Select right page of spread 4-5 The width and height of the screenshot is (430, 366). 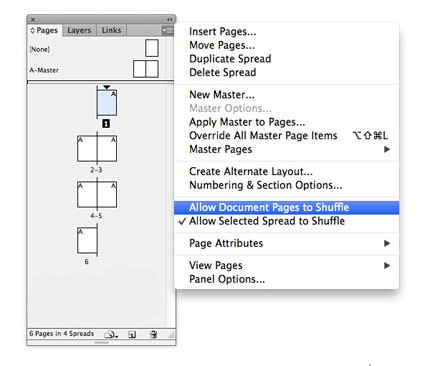point(107,194)
